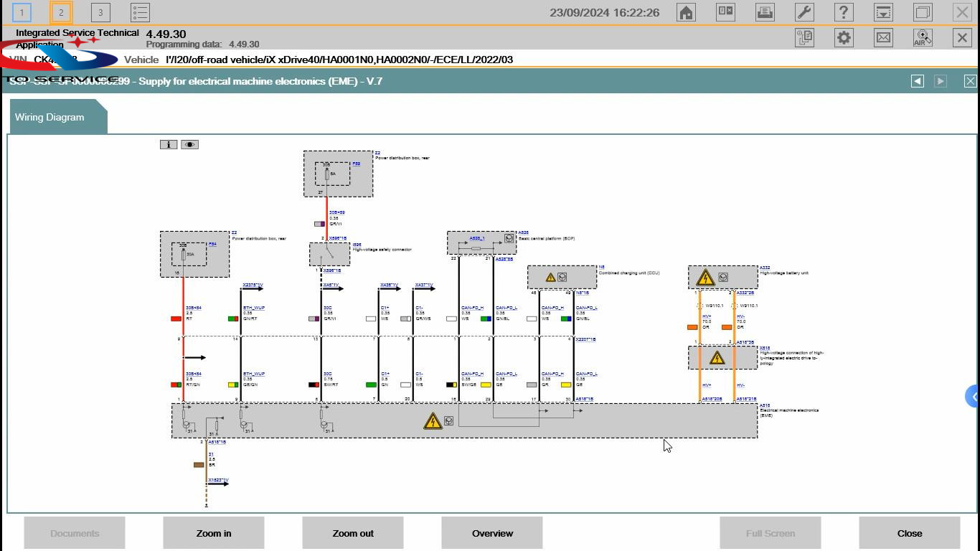This screenshot has height=551, width=980.
Task: Click the Documents button
Action: point(75,533)
